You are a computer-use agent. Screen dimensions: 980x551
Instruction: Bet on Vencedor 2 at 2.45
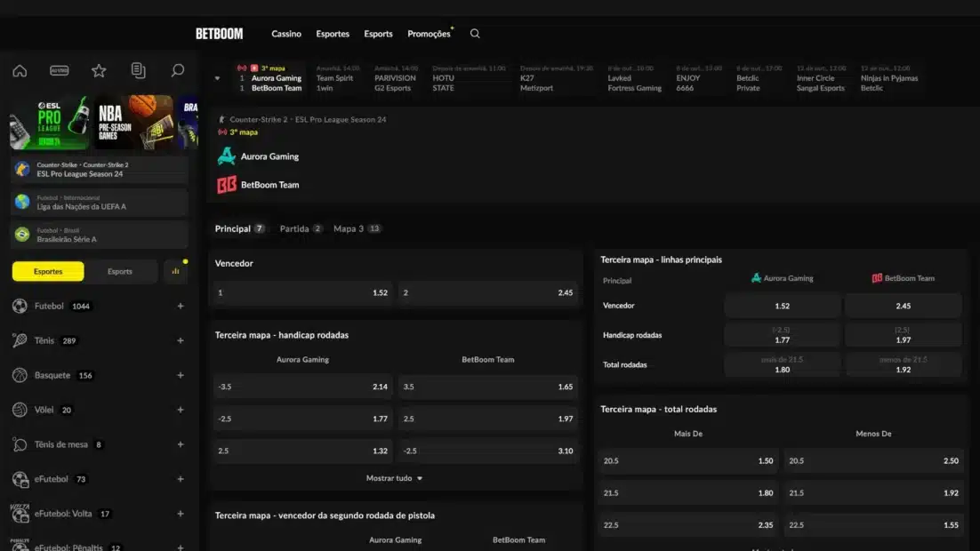487,292
